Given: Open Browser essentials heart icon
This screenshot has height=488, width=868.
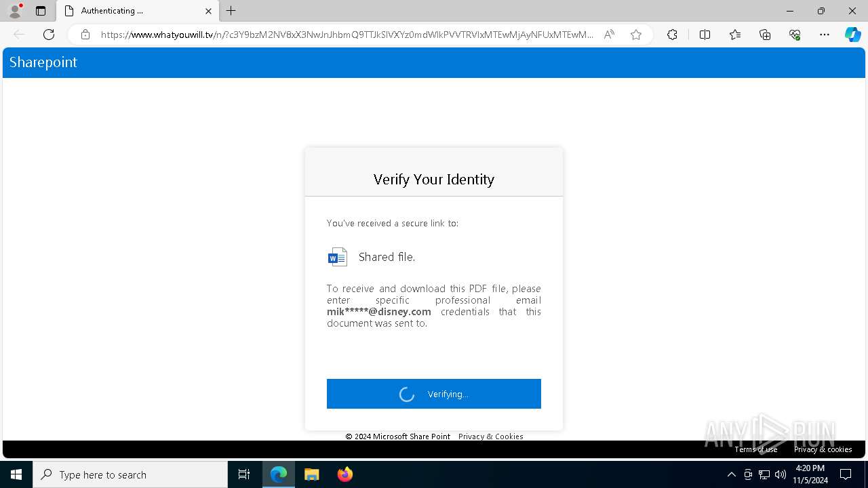Looking at the screenshot, I should (795, 35).
